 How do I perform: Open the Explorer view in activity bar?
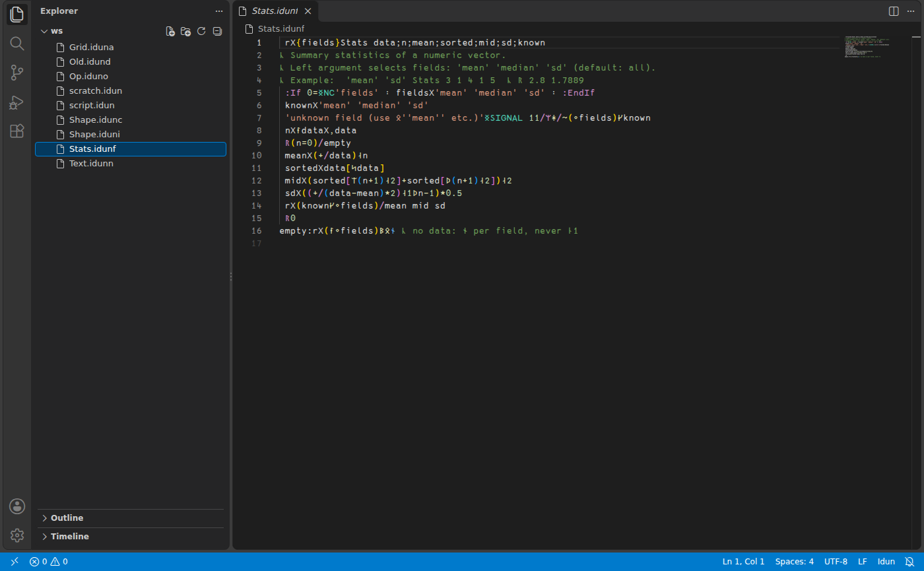[17, 14]
